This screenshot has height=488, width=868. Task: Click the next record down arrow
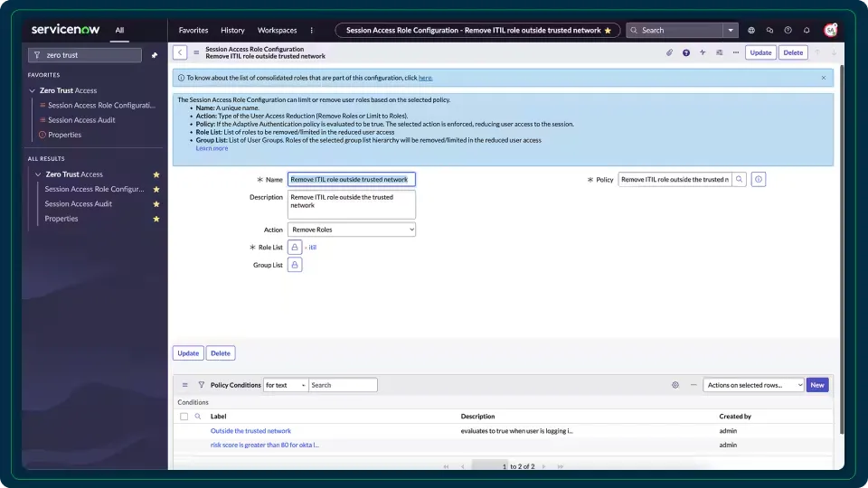click(834, 52)
